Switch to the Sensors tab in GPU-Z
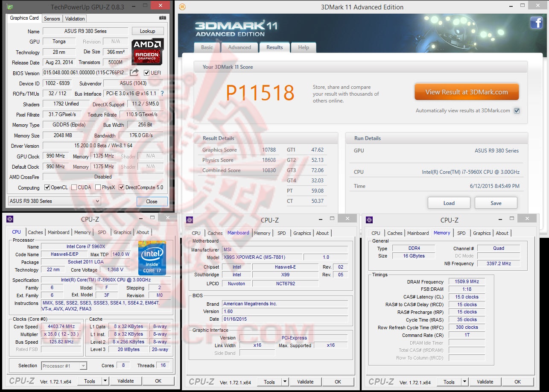549x392 pixels. [x=52, y=19]
